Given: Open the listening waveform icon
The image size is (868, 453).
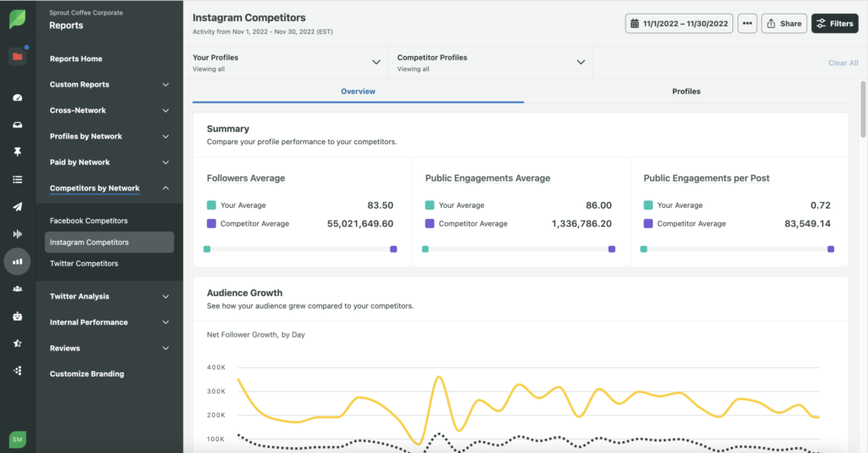Looking at the screenshot, I should 17,233.
